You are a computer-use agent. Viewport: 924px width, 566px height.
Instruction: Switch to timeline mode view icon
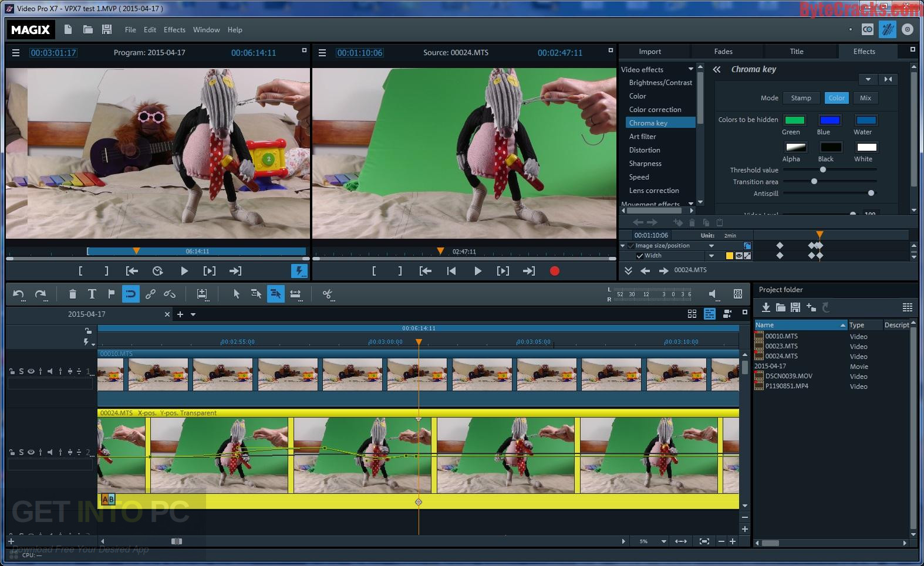point(710,314)
